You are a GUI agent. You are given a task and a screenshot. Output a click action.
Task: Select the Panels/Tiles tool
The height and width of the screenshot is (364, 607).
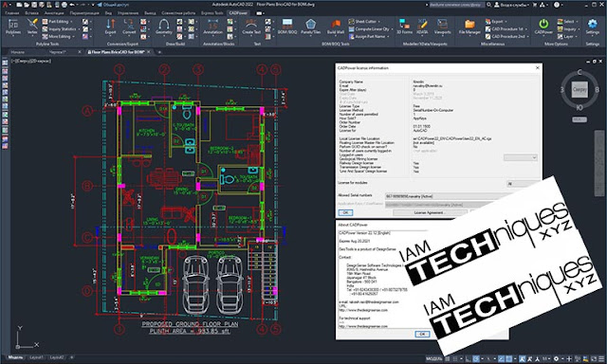pyautogui.click(x=311, y=27)
